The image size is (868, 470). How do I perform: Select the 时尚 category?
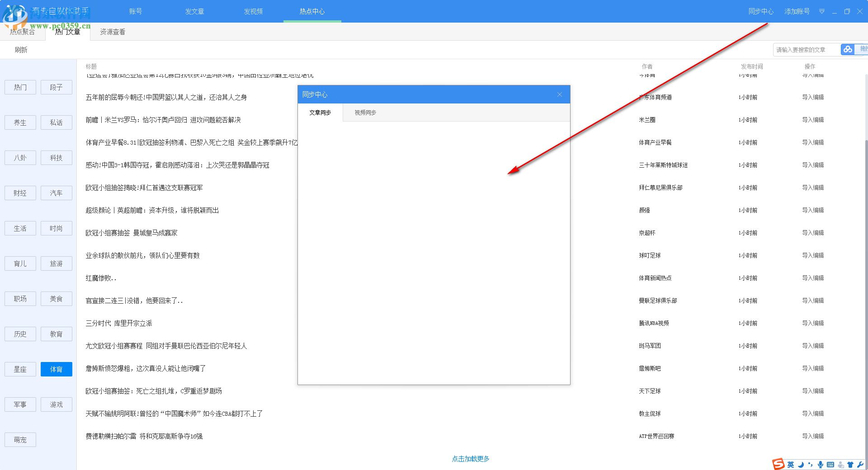[57, 228]
